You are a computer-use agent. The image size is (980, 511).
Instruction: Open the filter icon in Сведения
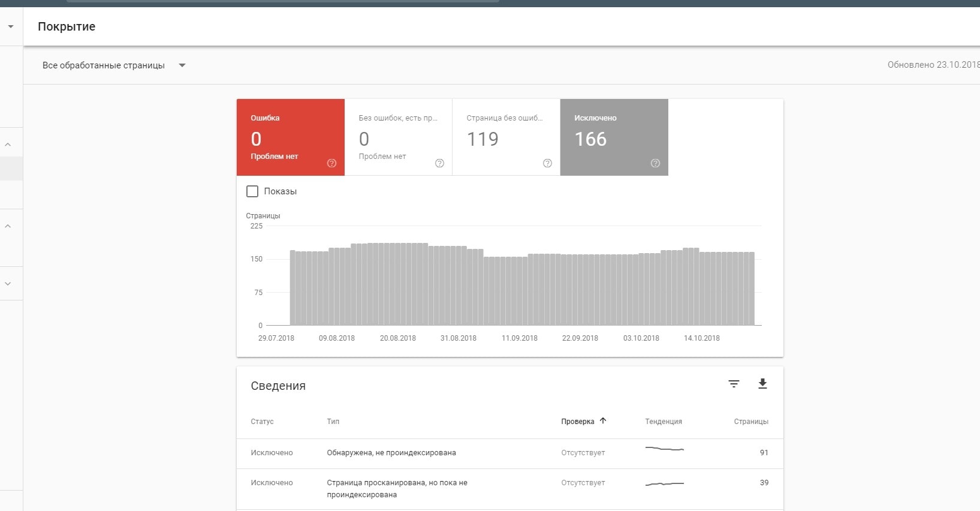coord(734,384)
